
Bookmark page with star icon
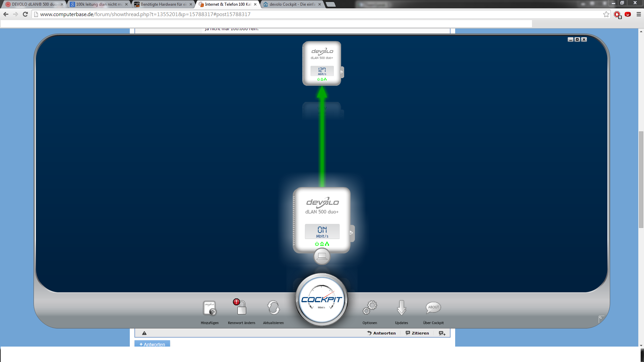[606, 14]
